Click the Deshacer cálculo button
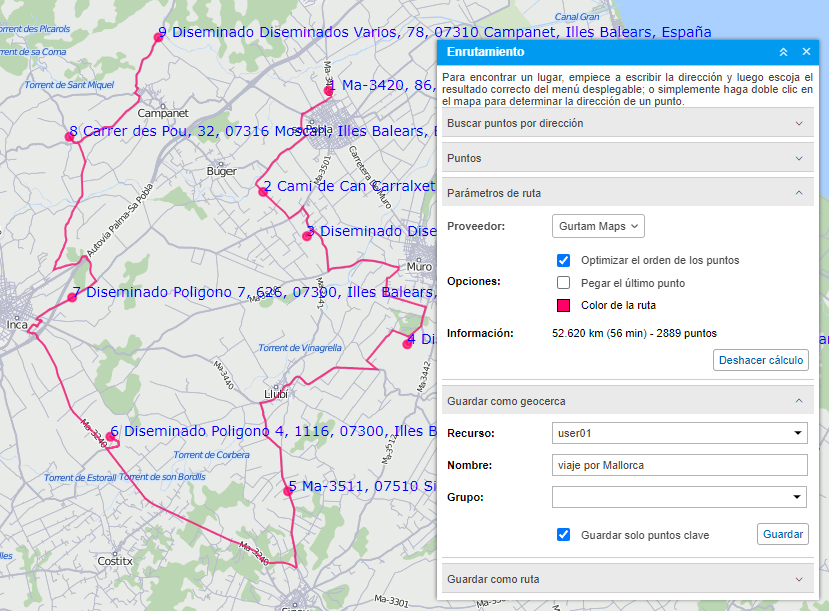 tap(760, 360)
